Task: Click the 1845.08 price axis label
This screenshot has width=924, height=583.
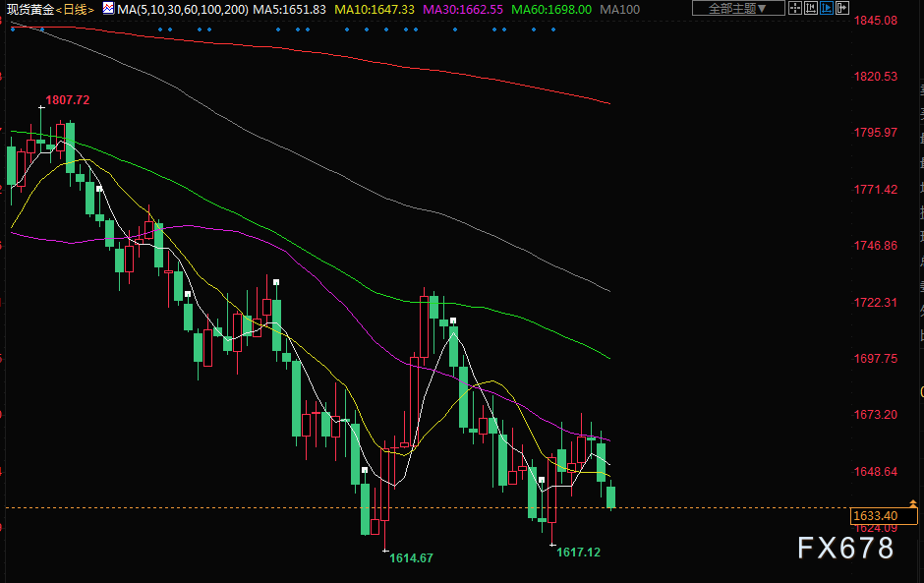Action: 875,20
